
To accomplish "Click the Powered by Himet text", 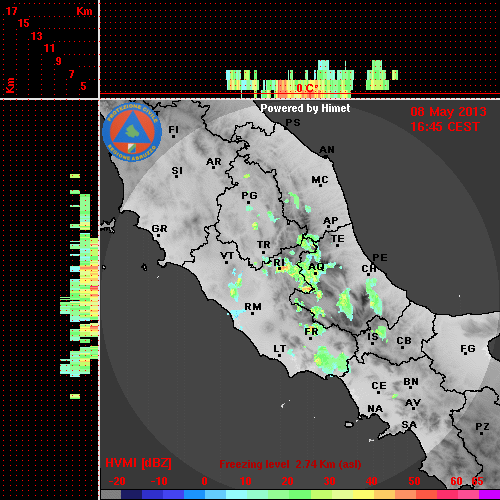I will click(305, 108).
